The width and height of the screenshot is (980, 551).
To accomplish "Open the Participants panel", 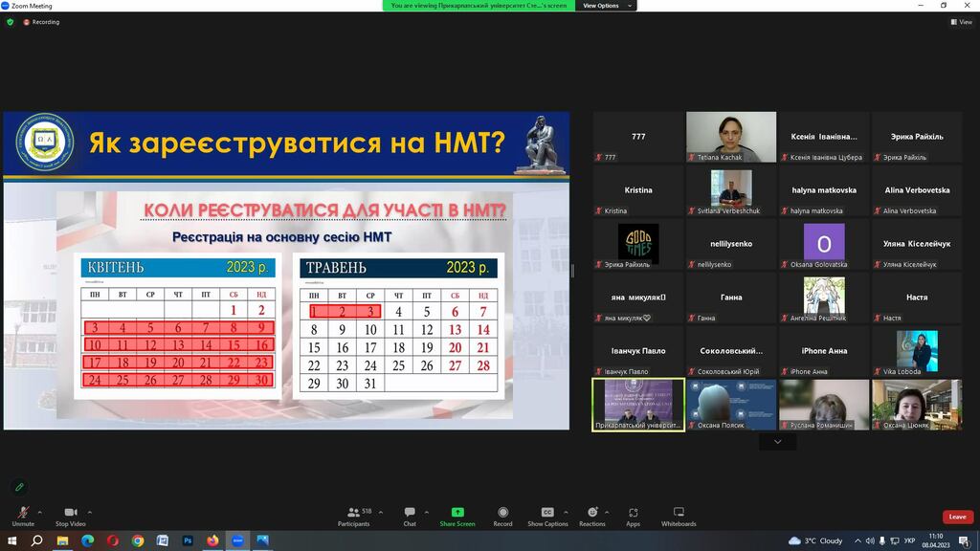I will (354, 517).
